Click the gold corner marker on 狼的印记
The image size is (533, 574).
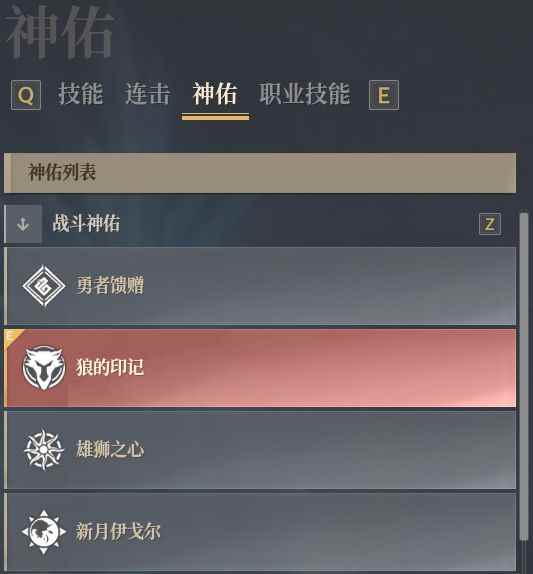tap(13, 338)
